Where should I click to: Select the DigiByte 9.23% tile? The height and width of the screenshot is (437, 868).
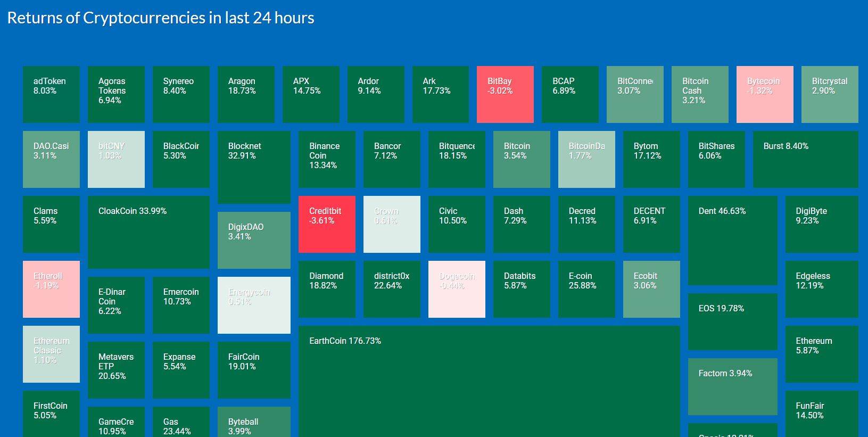822,224
